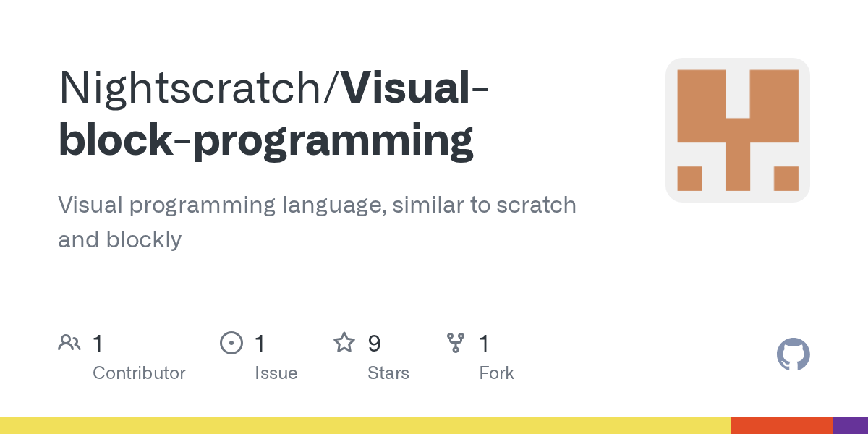Image resolution: width=868 pixels, height=434 pixels.
Task: Click the description 'Visual programming language, similar to scratch and blockly'
Action: tap(317, 222)
